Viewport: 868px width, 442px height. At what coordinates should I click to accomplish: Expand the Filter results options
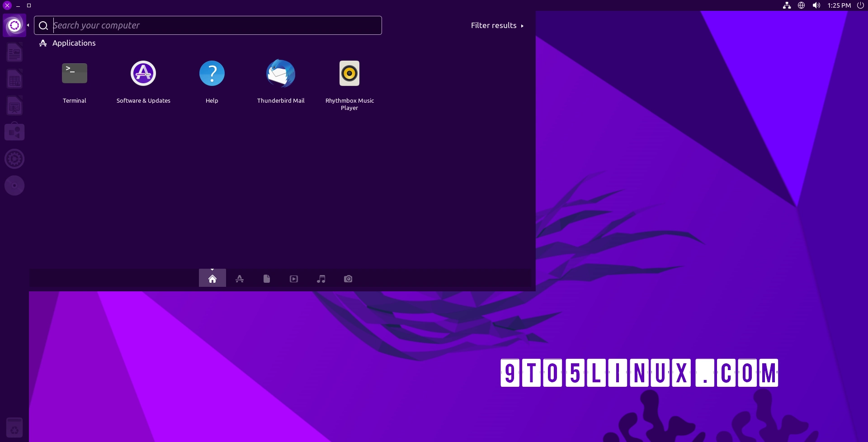coord(496,25)
